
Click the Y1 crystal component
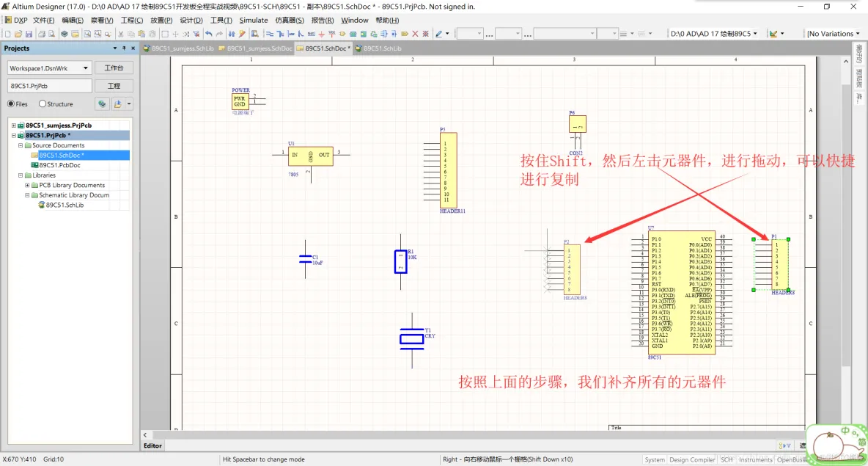point(413,338)
